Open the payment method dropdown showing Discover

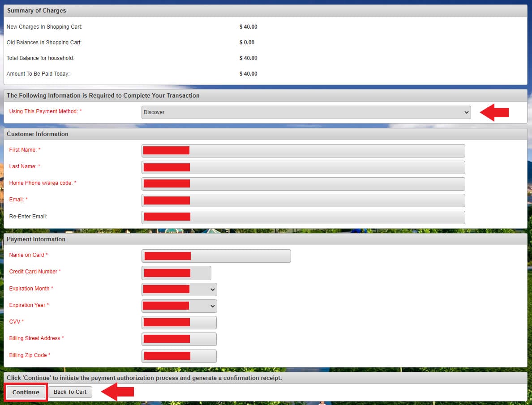pos(306,112)
